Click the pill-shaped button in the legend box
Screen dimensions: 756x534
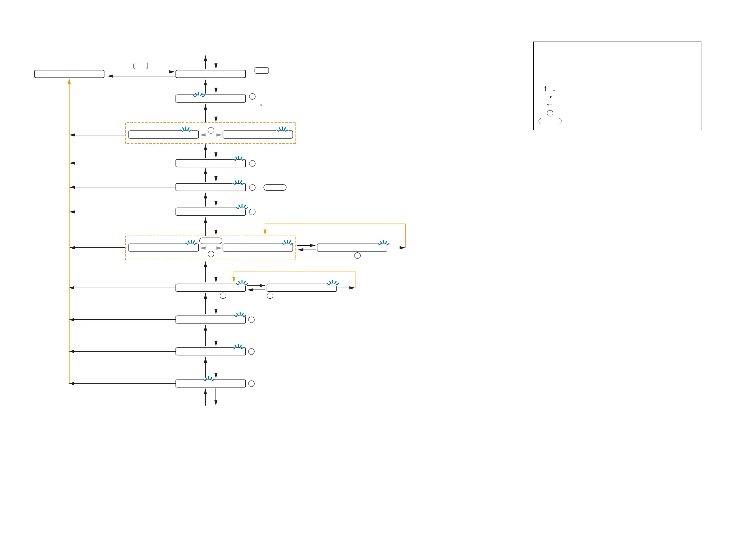tap(550, 121)
